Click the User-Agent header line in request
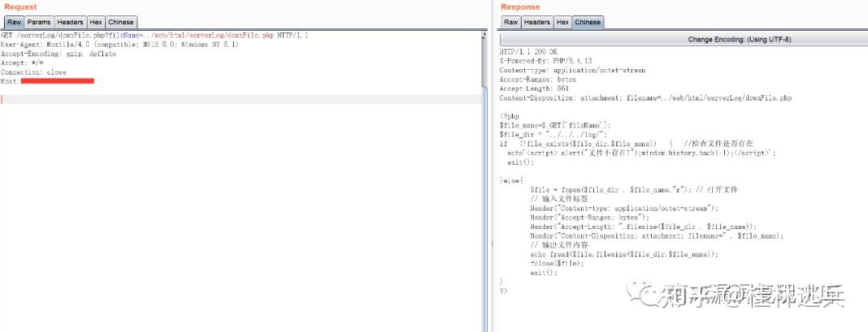 click(120, 44)
